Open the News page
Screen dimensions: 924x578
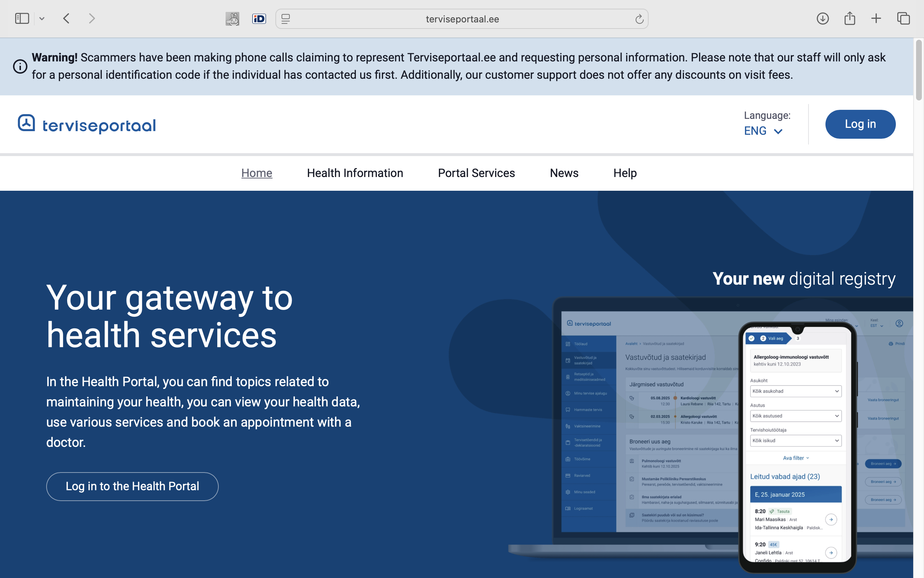pos(564,173)
